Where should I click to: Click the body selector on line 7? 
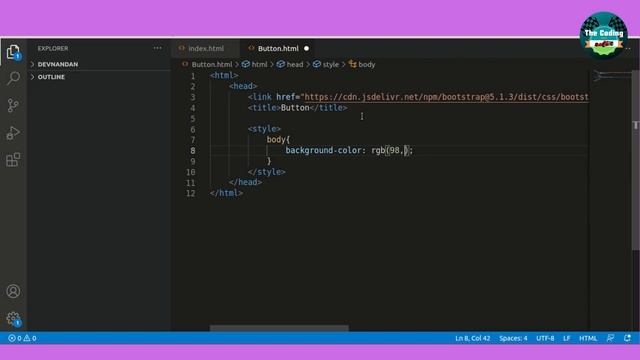tap(276, 140)
